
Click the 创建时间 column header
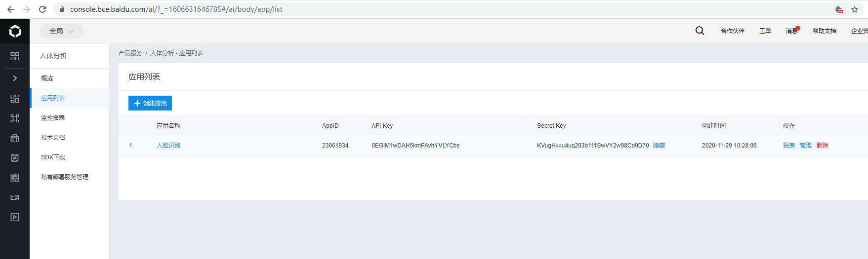714,126
